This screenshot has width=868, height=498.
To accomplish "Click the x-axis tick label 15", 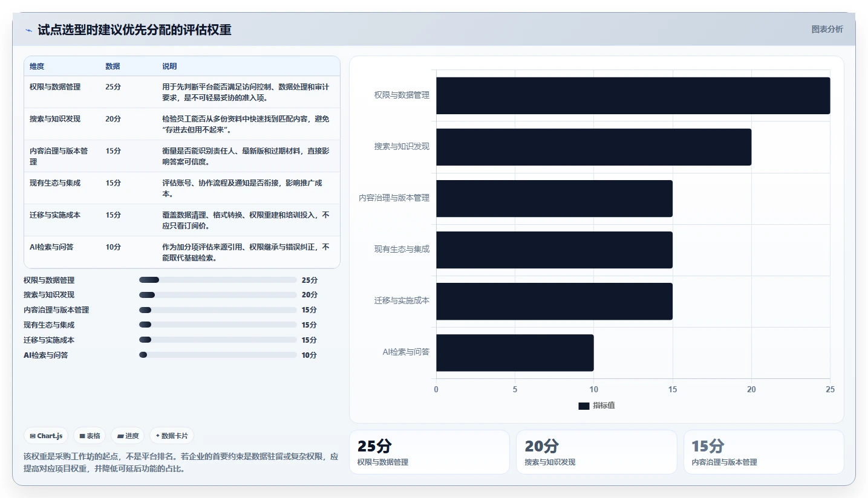I will [672, 390].
